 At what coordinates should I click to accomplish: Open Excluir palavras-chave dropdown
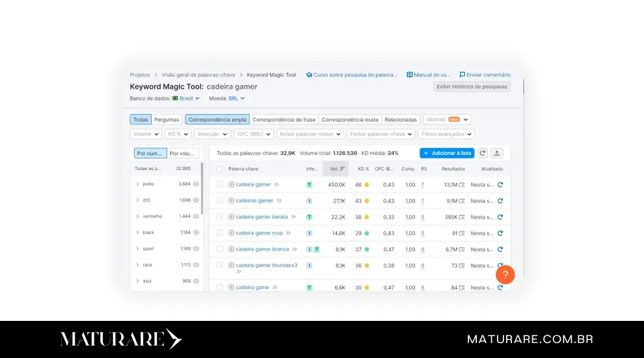381,134
